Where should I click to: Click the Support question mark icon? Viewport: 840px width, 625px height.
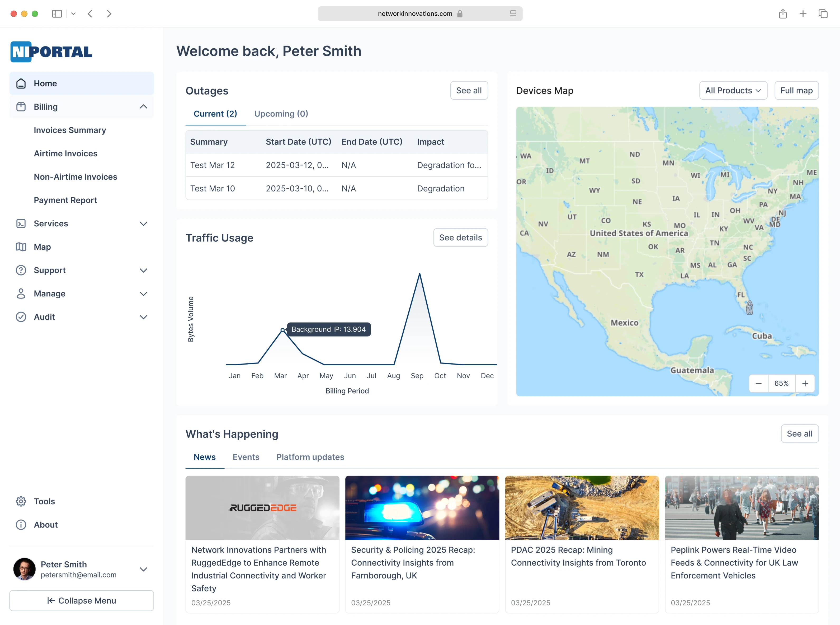(21, 270)
